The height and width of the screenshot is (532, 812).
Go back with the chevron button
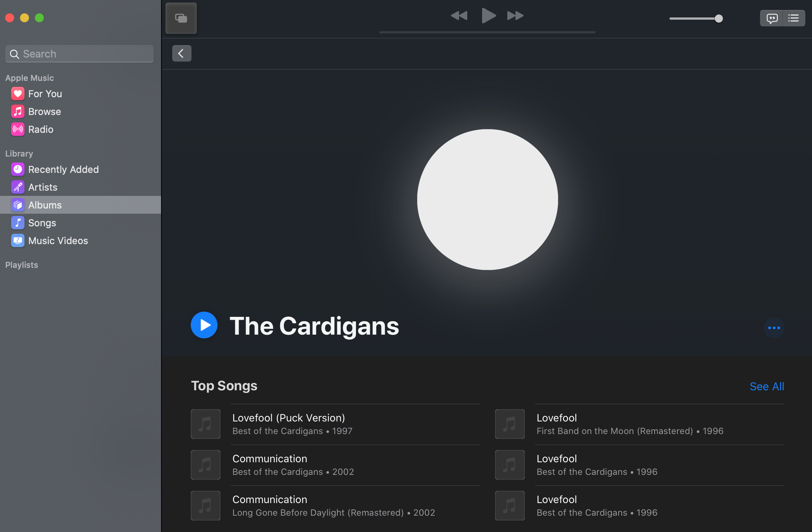pos(181,53)
